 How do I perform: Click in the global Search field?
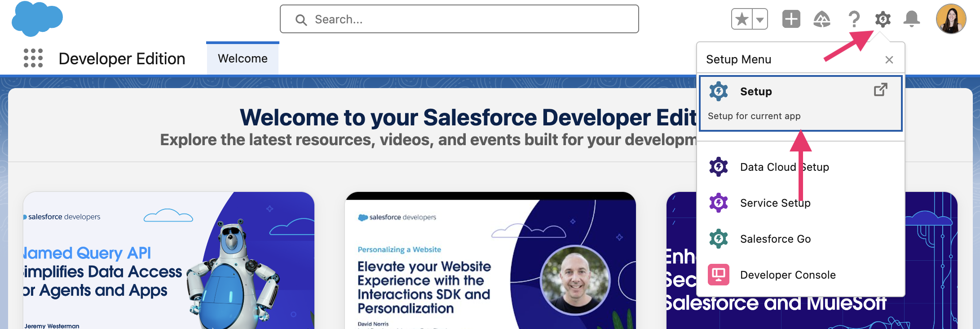[x=459, y=19]
